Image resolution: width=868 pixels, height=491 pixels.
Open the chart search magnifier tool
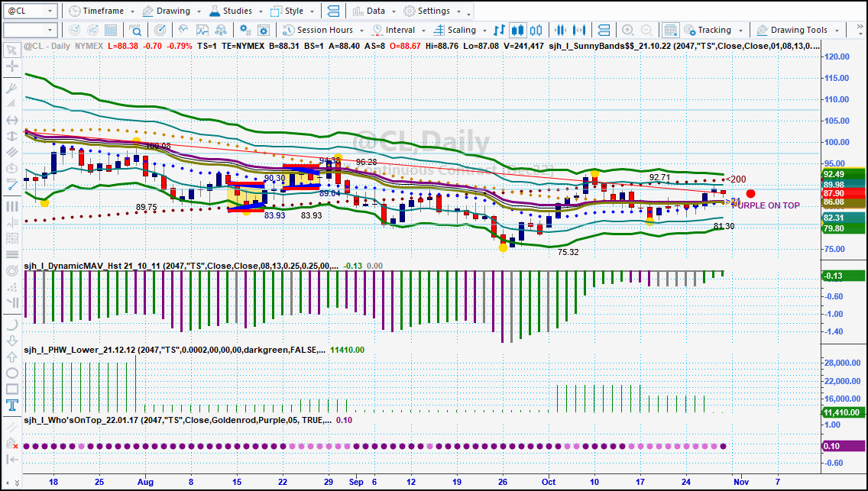(136, 30)
